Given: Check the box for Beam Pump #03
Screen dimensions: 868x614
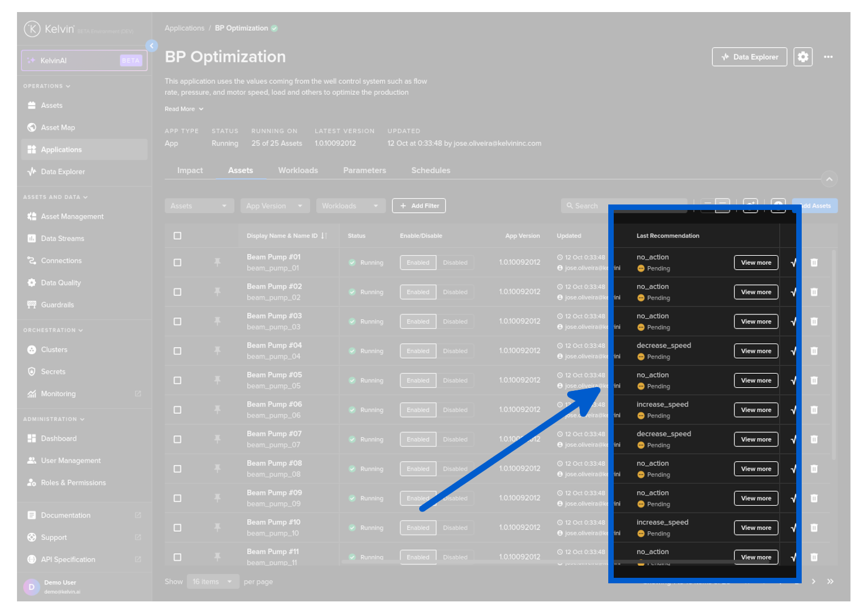Looking at the screenshot, I should (x=178, y=322).
